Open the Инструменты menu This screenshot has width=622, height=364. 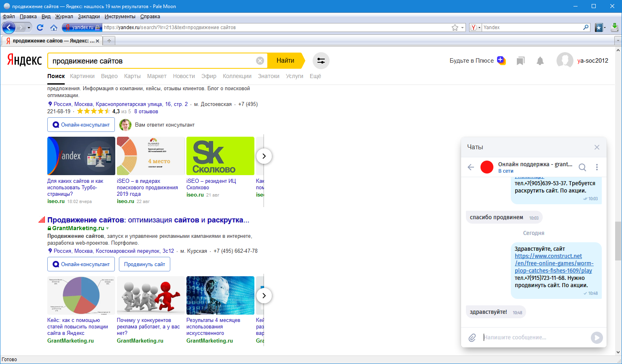(x=120, y=17)
